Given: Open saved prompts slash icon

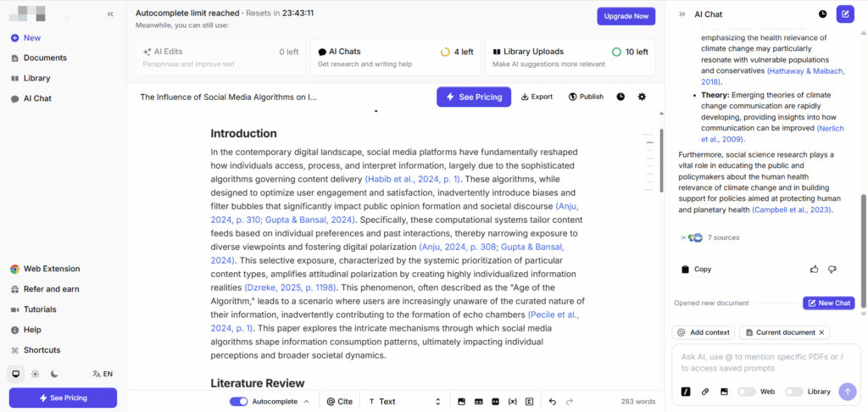Looking at the screenshot, I should pyautogui.click(x=686, y=392).
